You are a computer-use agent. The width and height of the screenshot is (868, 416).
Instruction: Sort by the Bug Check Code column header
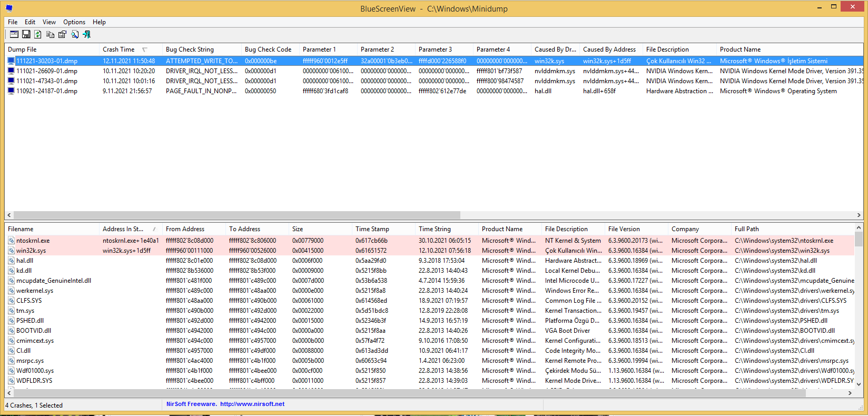coord(270,49)
